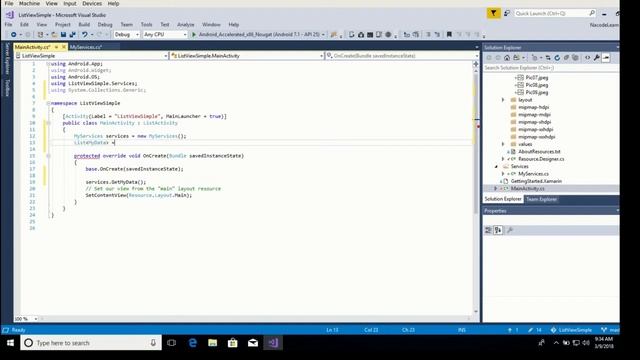
Task: Toggle Show All Files in Solution Explorer
Action: click(x=575, y=58)
